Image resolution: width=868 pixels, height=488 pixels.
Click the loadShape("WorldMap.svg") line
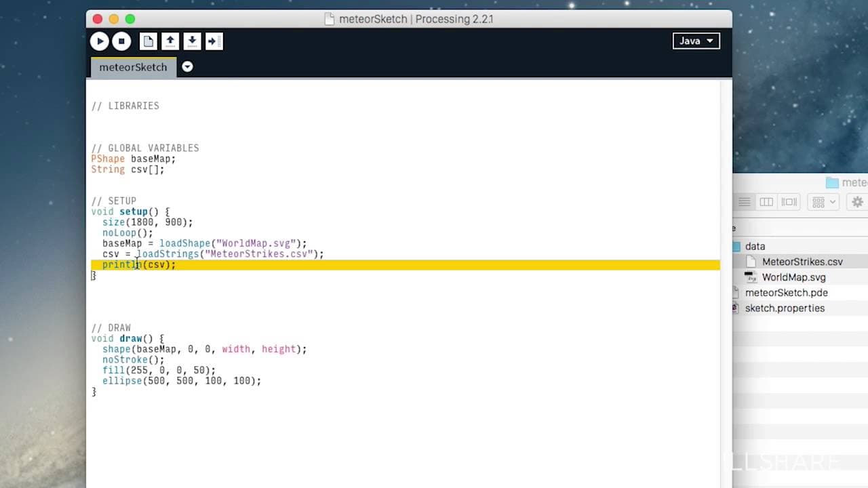click(x=204, y=243)
